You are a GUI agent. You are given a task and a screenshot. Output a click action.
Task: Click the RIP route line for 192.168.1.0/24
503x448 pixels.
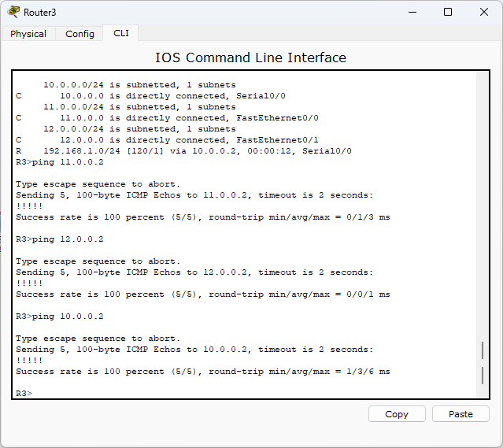pos(184,151)
